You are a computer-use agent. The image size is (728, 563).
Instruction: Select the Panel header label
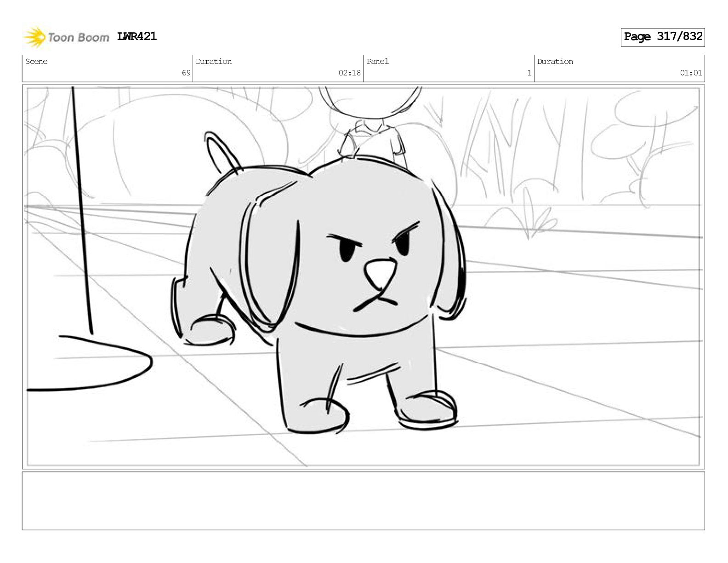point(378,62)
